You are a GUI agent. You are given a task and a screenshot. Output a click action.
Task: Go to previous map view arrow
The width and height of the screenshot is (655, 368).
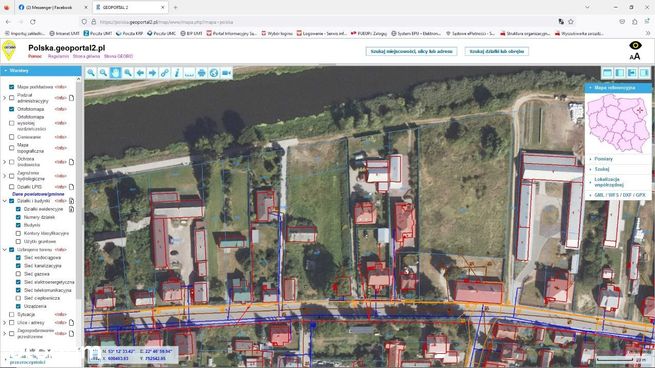pyautogui.click(x=140, y=73)
